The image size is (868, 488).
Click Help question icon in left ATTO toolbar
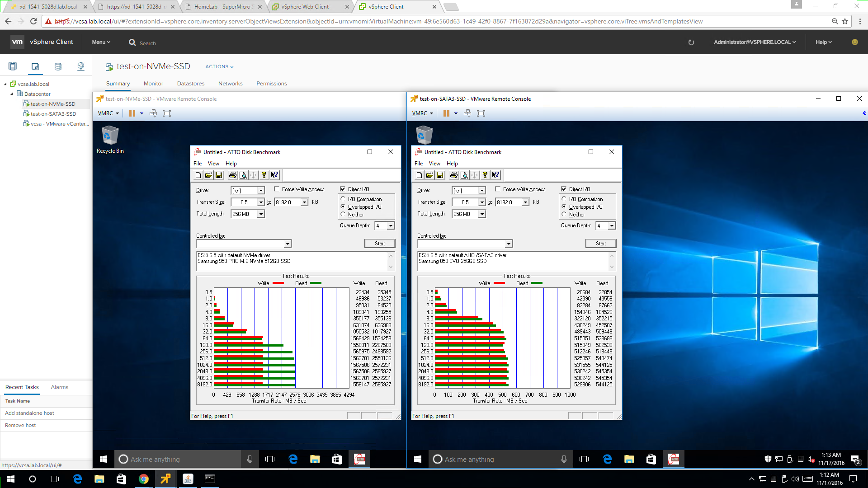click(264, 175)
